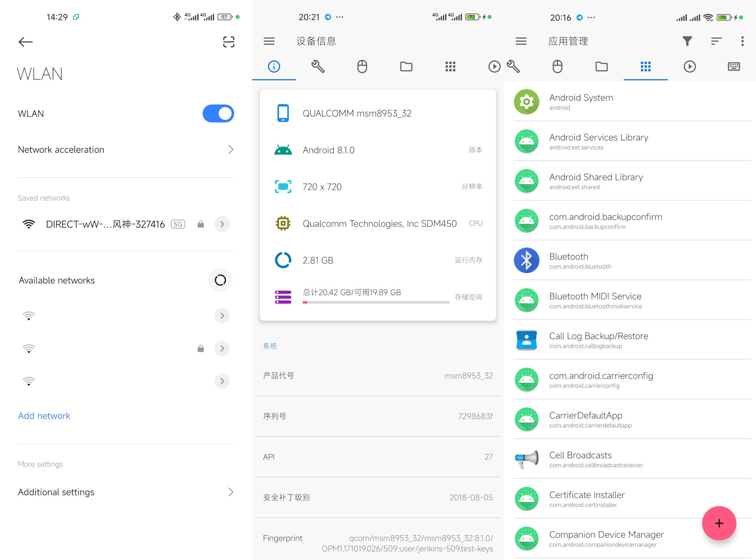The height and width of the screenshot is (560, 756).
Task: Tap the red plus floating button
Action: [x=719, y=523]
